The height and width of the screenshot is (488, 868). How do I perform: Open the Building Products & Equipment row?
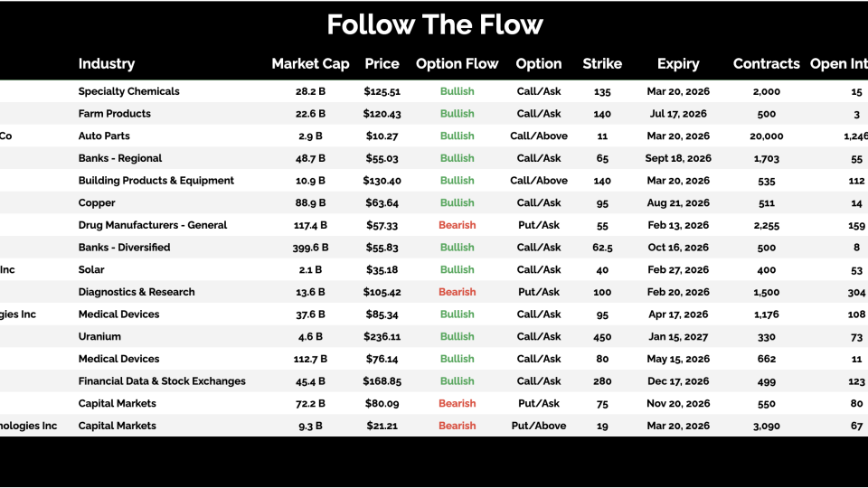coord(156,181)
